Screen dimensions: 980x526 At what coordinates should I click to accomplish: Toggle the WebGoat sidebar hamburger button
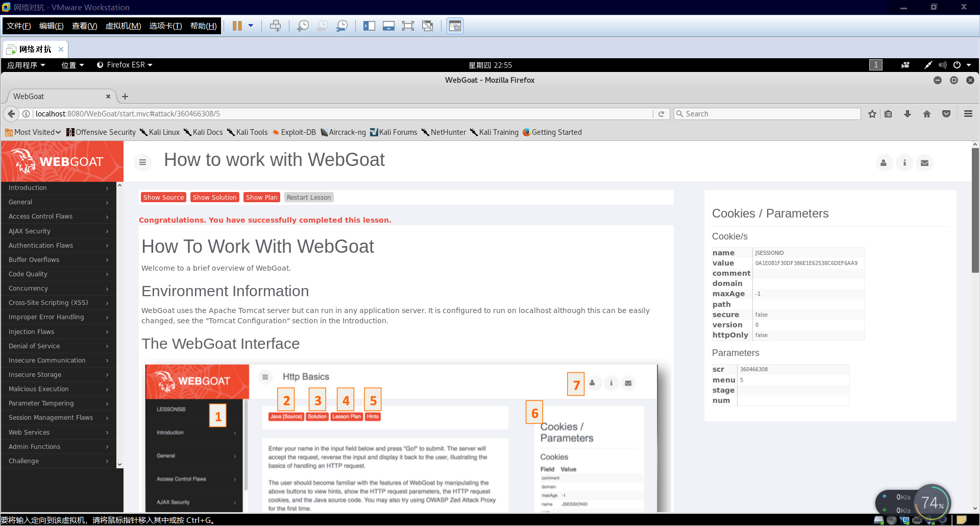tap(142, 162)
